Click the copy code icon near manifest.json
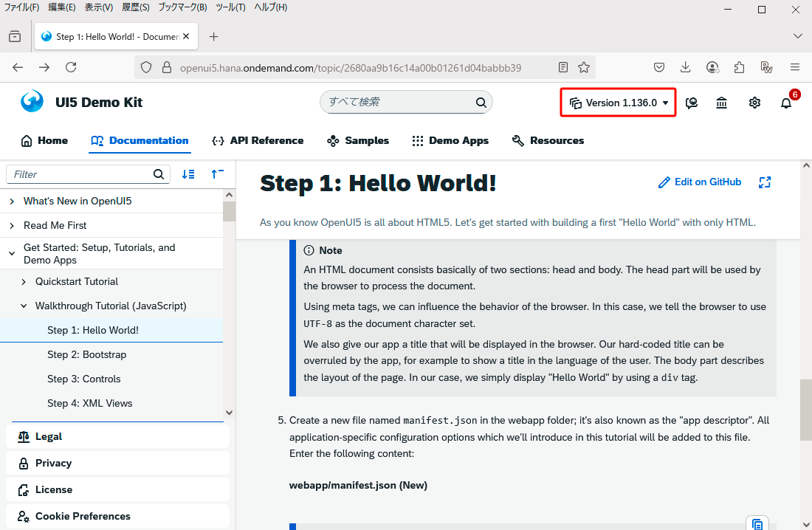 pyautogui.click(x=757, y=524)
